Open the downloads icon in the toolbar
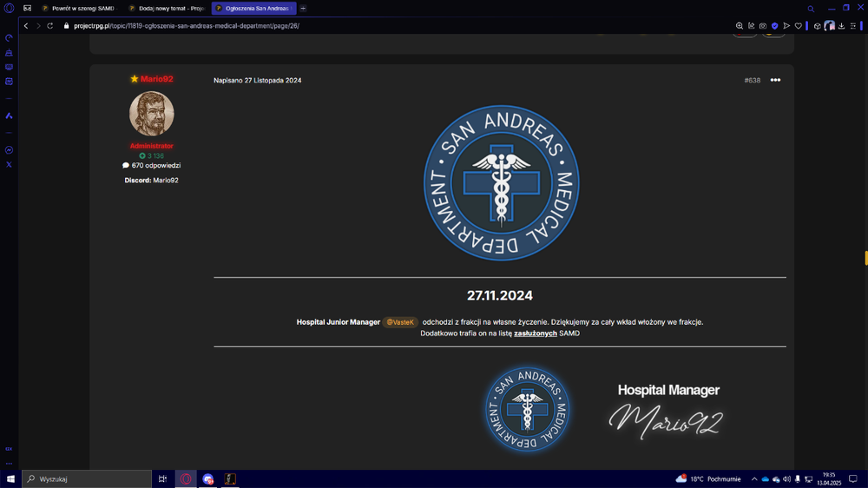 tap(841, 26)
